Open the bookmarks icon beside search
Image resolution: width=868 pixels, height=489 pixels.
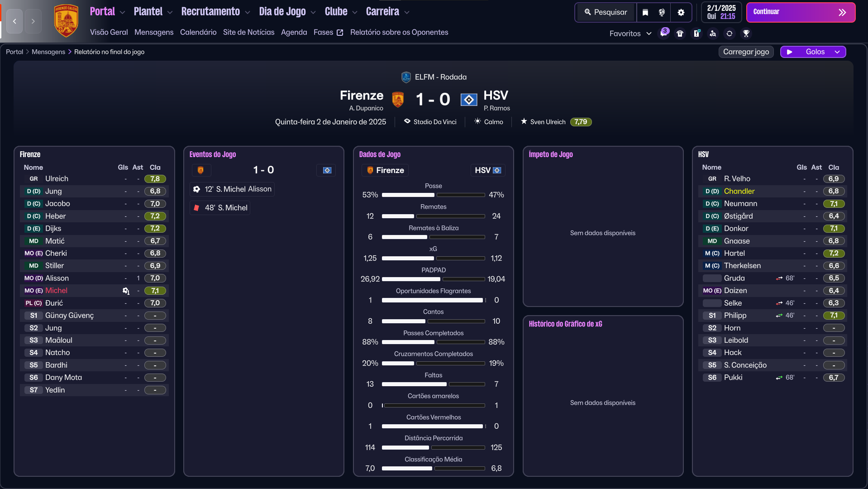coord(645,12)
